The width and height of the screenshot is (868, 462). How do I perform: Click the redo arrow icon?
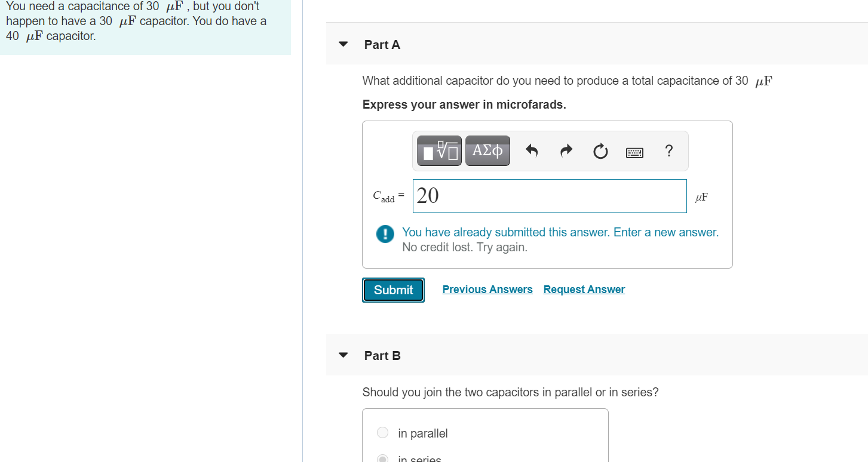[566, 152]
